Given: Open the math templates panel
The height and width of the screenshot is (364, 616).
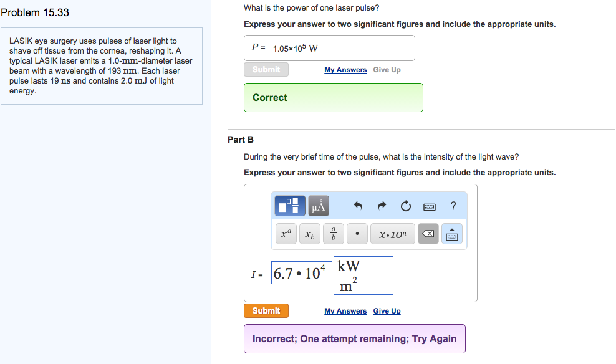Looking at the screenshot, I should point(289,206).
